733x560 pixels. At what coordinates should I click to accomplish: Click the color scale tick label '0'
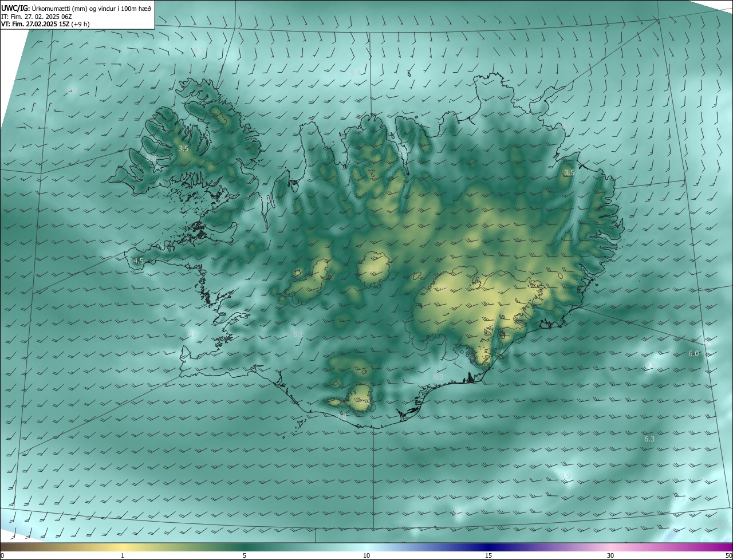click(x=2, y=555)
